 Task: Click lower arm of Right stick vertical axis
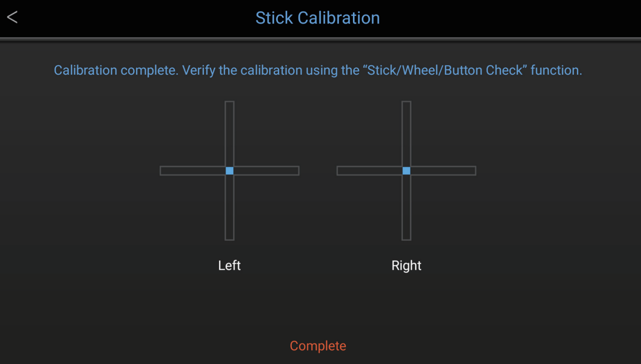coord(406,209)
